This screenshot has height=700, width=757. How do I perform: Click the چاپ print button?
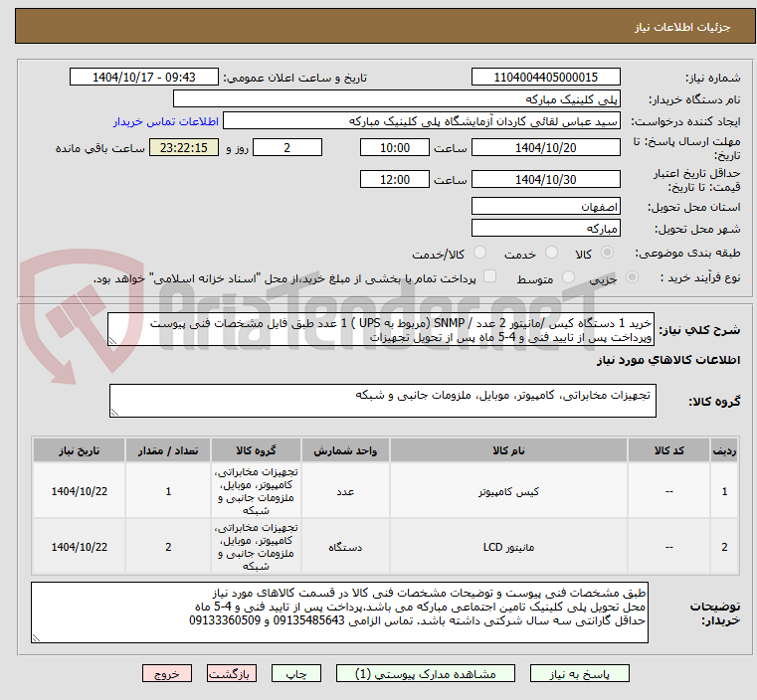point(296,673)
